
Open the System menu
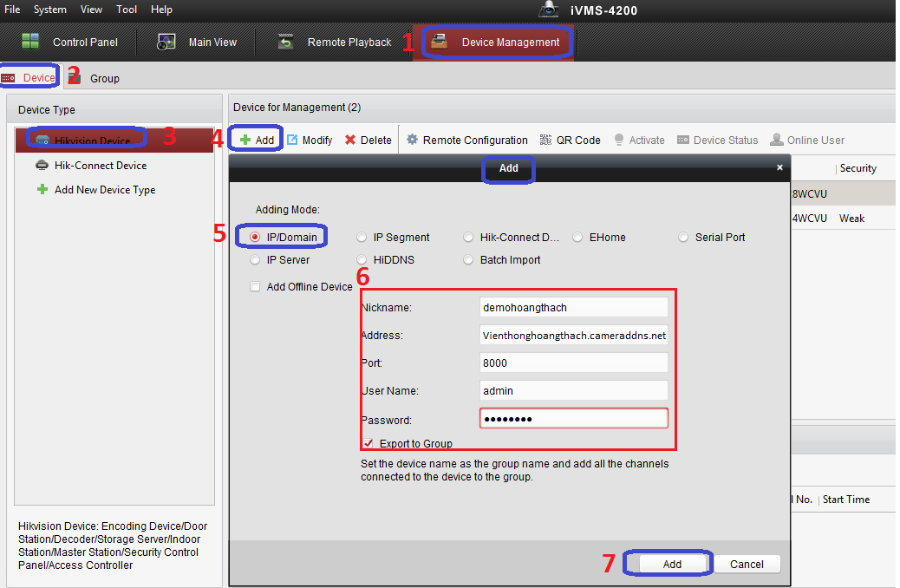[50, 10]
